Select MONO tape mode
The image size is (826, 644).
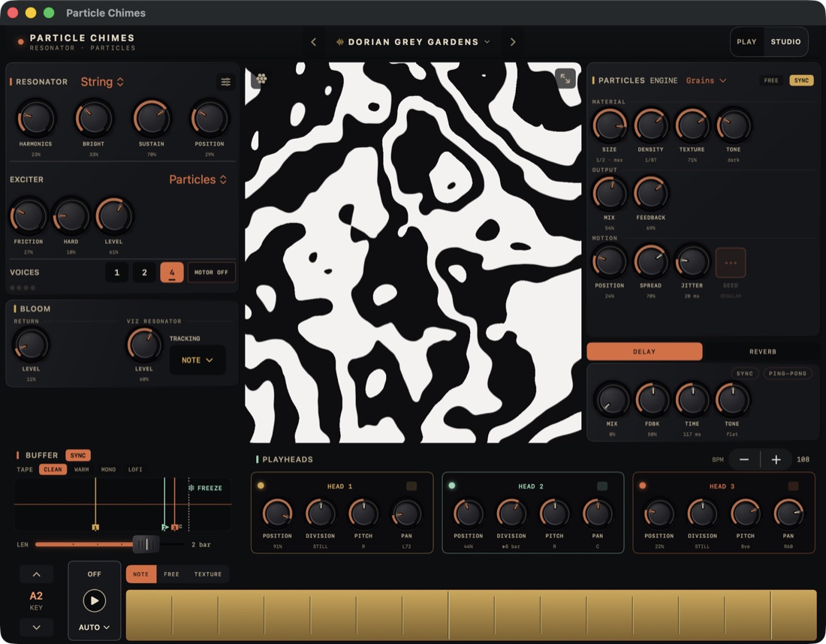click(x=108, y=469)
